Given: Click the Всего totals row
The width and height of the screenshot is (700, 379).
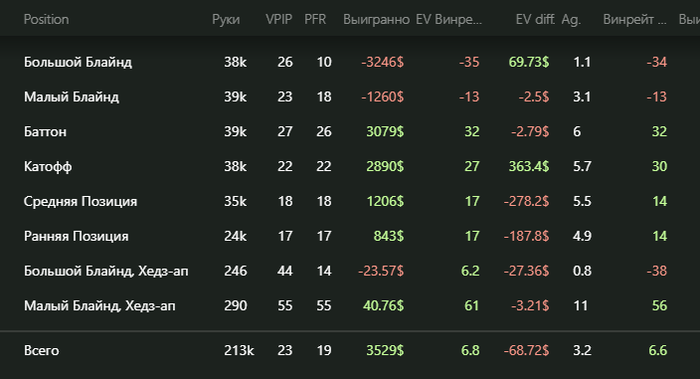Looking at the screenshot, I should point(350,350).
